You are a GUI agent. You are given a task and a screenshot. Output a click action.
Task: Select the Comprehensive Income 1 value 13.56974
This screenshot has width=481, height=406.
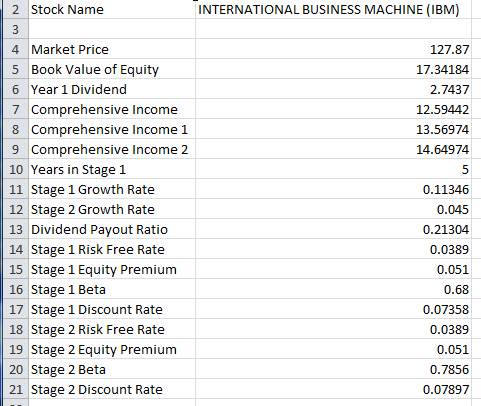coord(333,129)
